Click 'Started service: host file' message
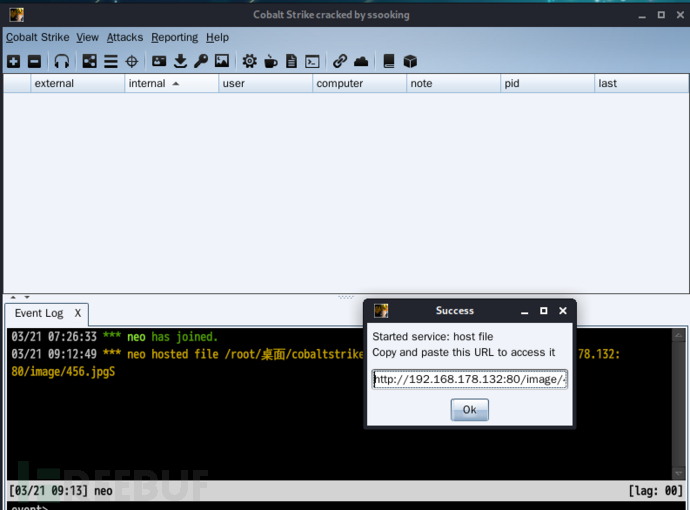 (433, 337)
